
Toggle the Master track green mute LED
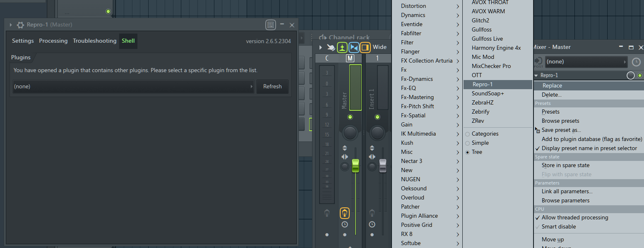tap(350, 117)
